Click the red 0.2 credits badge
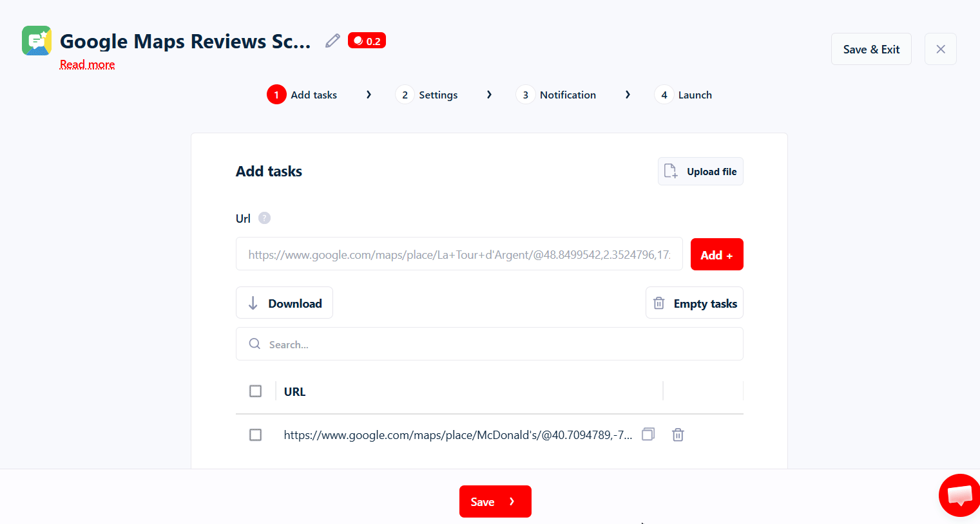 pyautogui.click(x=367, y=41)
